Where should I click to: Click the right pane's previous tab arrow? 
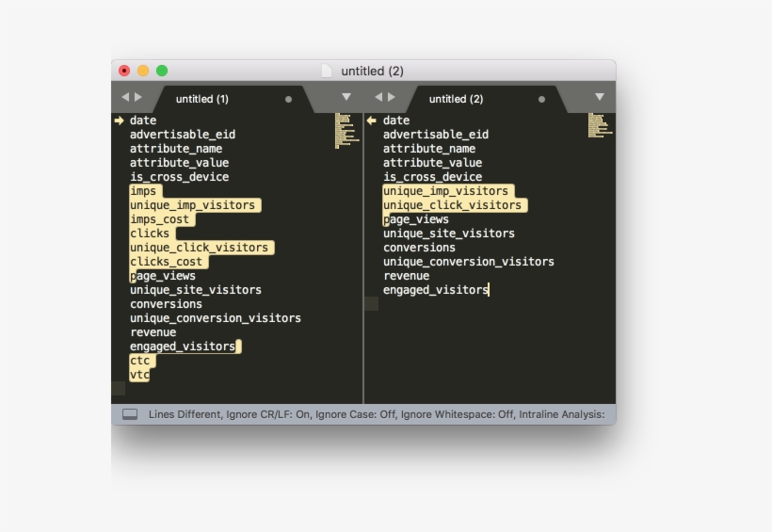(x=378, y=97)
